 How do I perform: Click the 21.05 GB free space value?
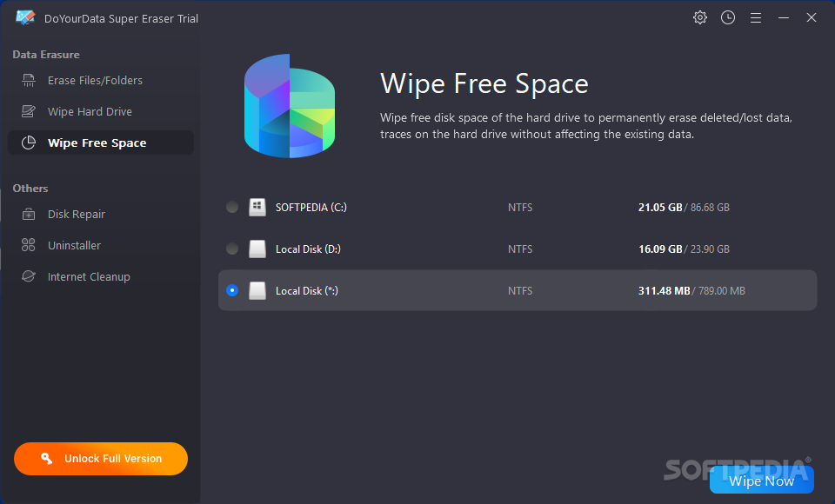coord(660,208)
